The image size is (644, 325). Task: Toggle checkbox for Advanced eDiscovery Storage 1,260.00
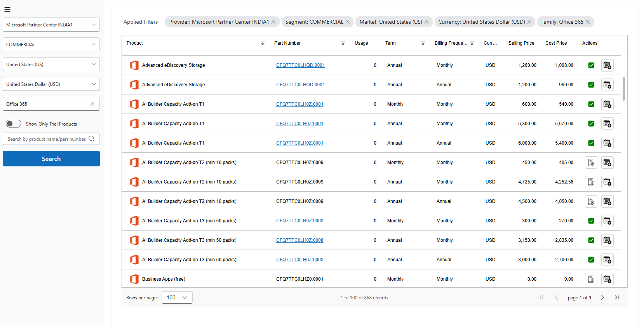click(x=591, y=65)
